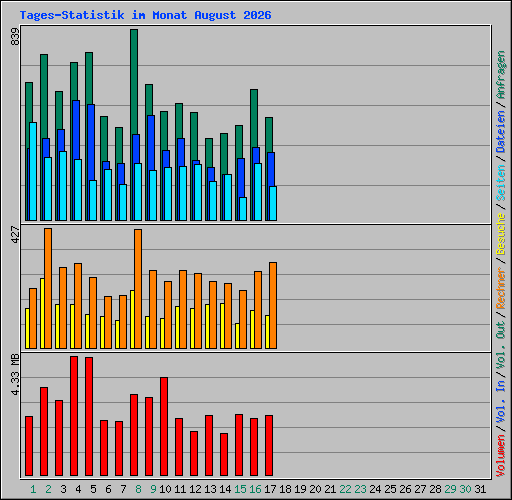Click day label '27' on the x-axis
The width and height of the screenshot is (512, 500).
pyautogui.click(x=420, y=489)
